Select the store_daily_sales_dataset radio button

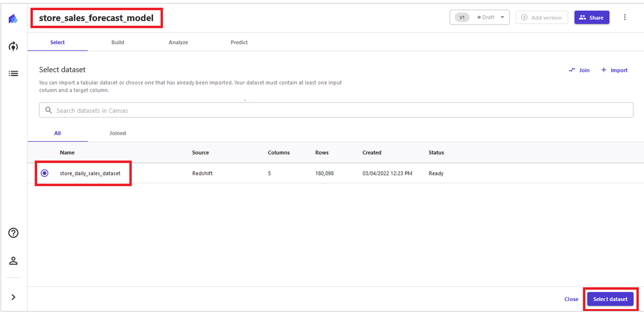click(44, 173)
